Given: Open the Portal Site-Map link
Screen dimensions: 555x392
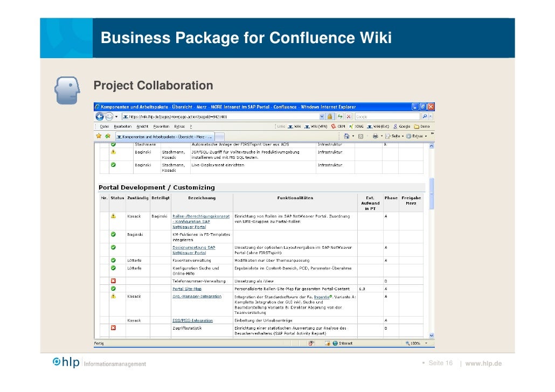Looking at the screenshot, I should coord(187,289).
